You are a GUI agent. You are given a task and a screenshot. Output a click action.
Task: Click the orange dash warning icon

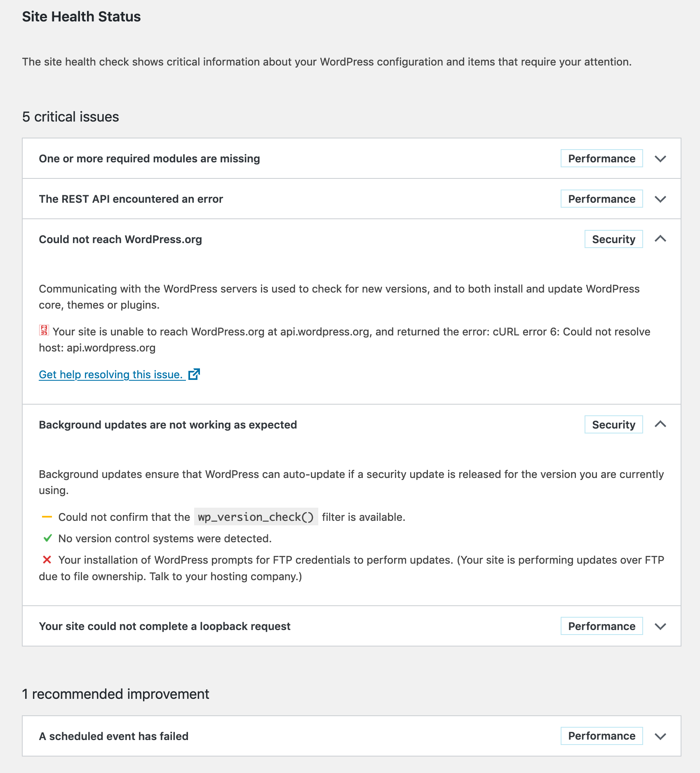click(47, 517)
